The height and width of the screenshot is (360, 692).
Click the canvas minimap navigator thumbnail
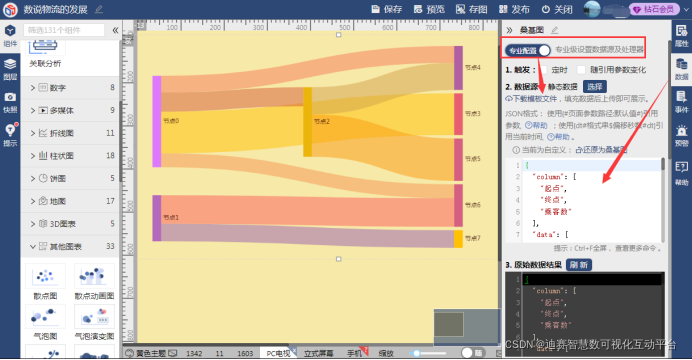pyautogui.click(x=467, y=327)
